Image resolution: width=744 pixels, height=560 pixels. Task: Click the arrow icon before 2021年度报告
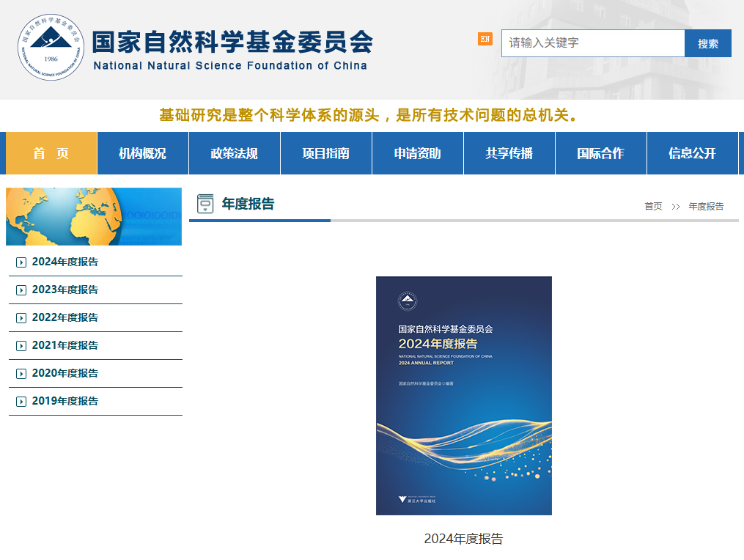pos(21,345)
